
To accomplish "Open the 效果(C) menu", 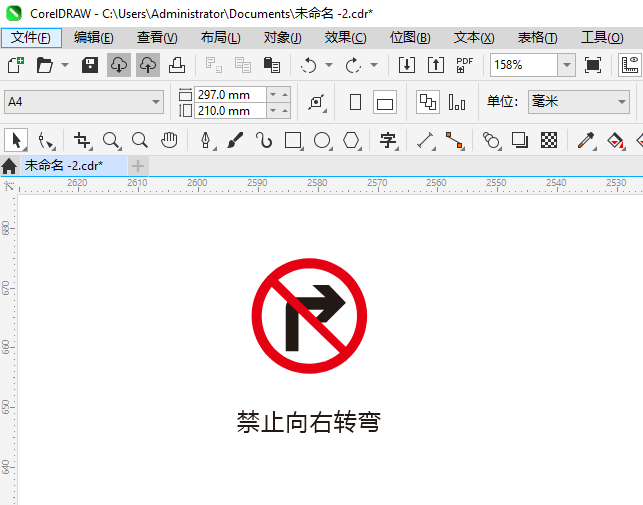I will [x=345, y=38].
